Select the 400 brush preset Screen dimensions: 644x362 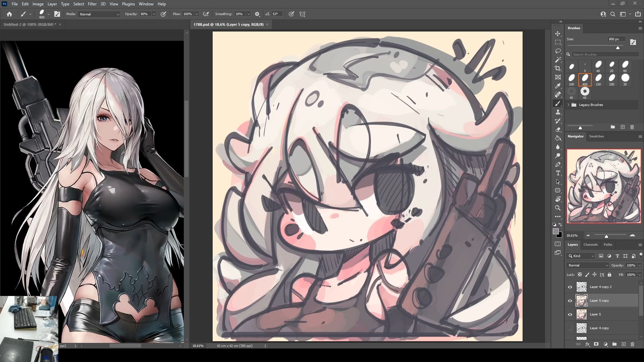pyautogui.click(x=585, y=80)
